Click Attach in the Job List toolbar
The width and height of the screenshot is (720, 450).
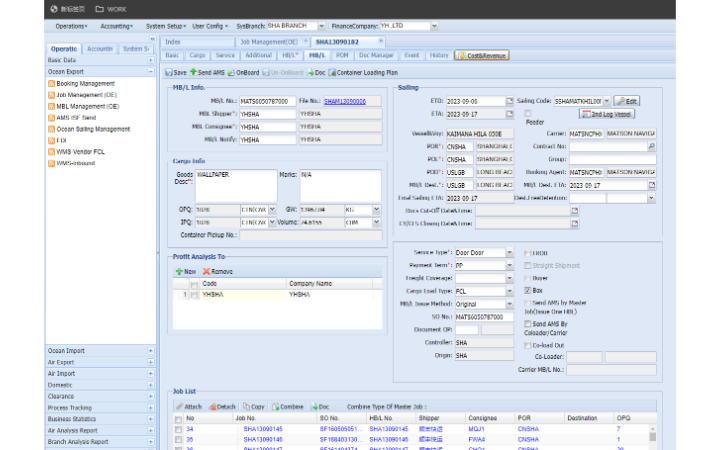189,407
